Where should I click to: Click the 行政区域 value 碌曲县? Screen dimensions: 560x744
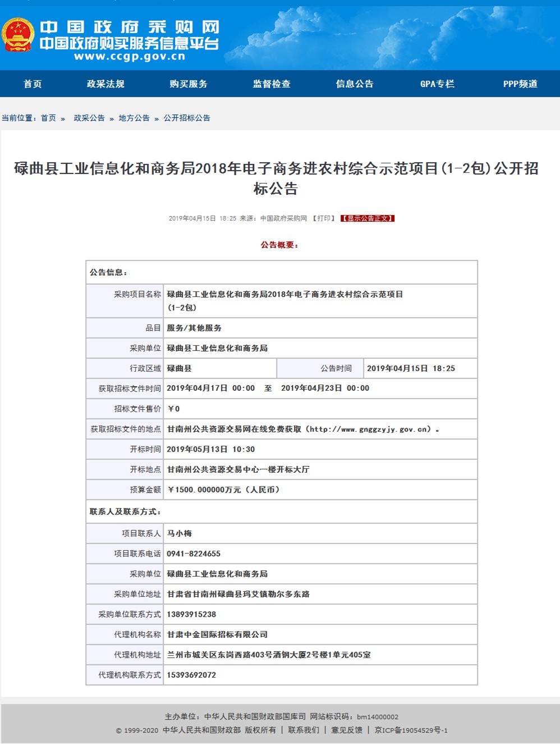click(179, 368)
